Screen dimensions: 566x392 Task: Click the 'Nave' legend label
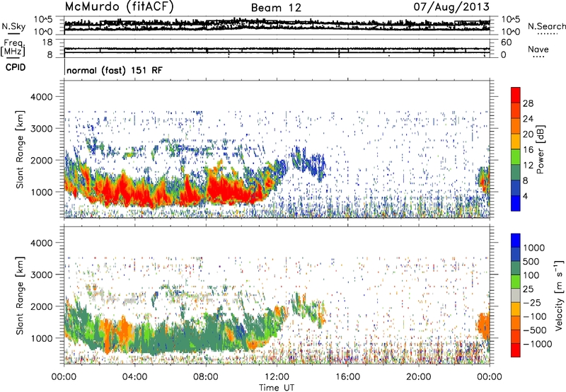pyautogui.click(x=538, y=49)
